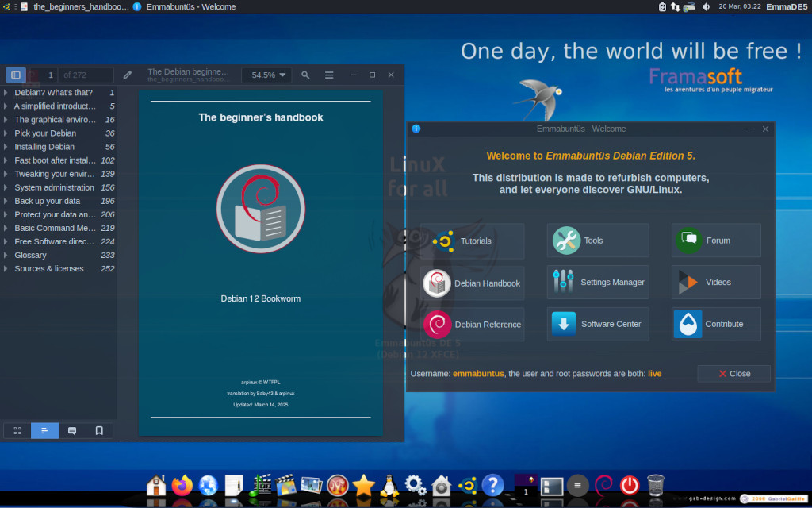Screen dimensions: 812x508
Task: Open Tools in Welcome window
Action: 598,241
